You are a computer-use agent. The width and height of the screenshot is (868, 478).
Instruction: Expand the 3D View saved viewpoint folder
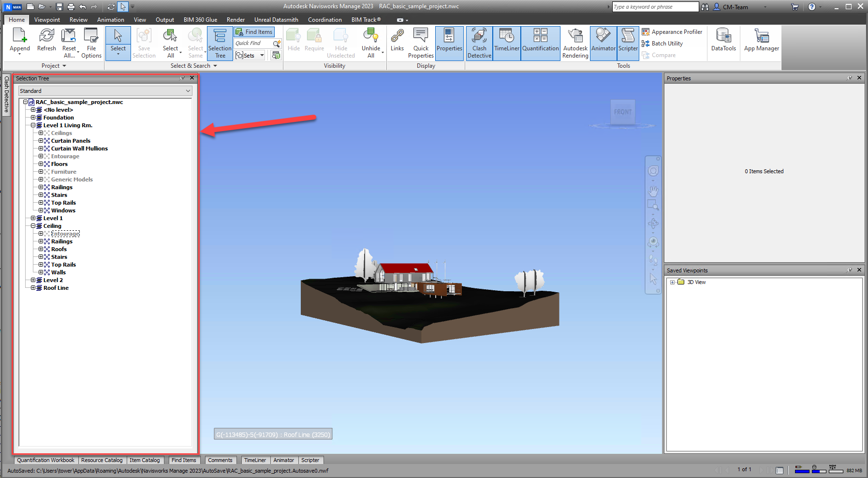[x=672, y=282]
